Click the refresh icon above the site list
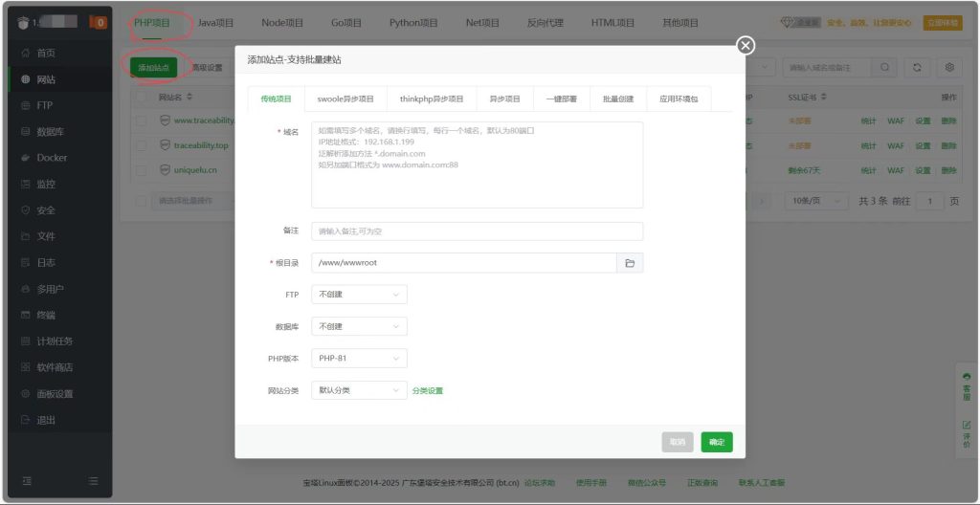The height and width of the screenshot is (505, 980). pyautogui.click(x=917, y=68)
